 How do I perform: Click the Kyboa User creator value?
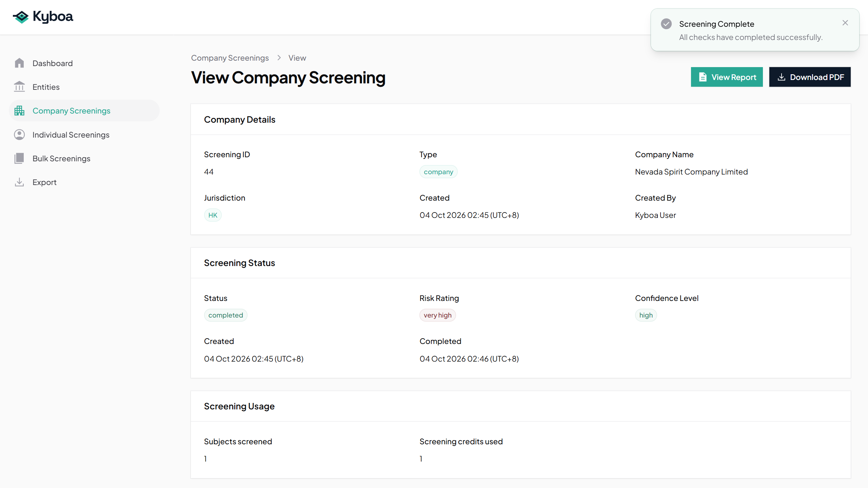tap(655, 215)
